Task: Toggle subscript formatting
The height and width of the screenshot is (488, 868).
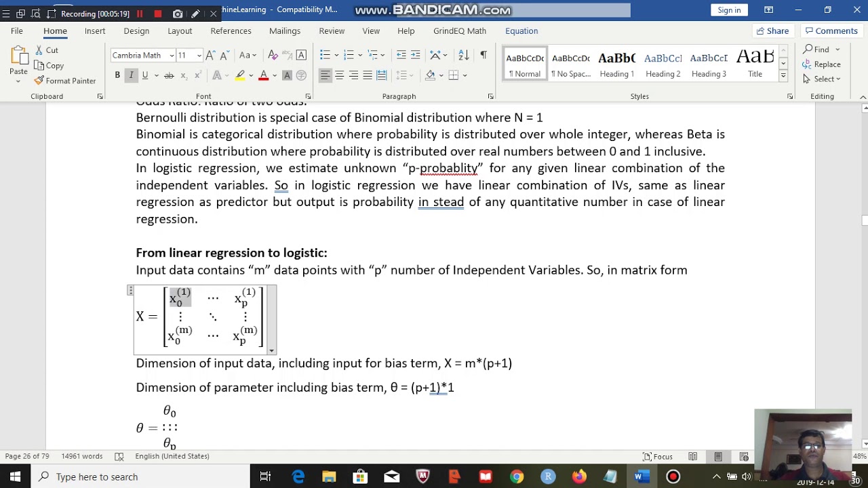Action: click(x=184, y=75)
